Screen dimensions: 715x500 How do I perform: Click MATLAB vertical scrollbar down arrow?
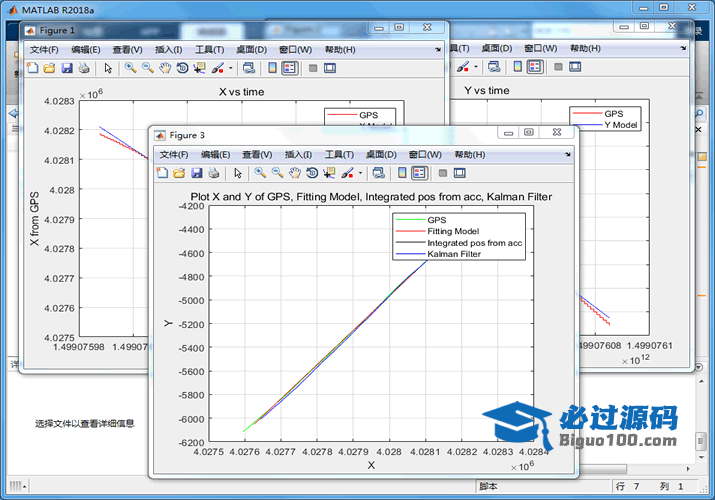pos(701,457)
